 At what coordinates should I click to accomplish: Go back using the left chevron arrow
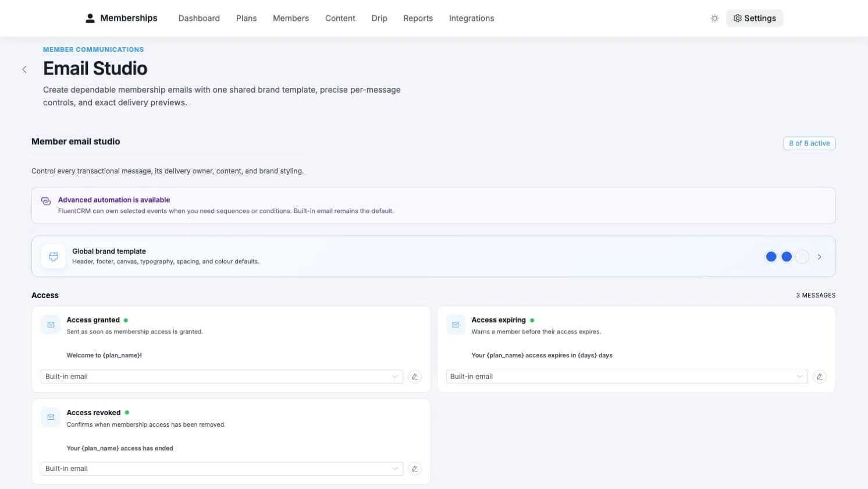pyautogui.click(x=24, y=69)
